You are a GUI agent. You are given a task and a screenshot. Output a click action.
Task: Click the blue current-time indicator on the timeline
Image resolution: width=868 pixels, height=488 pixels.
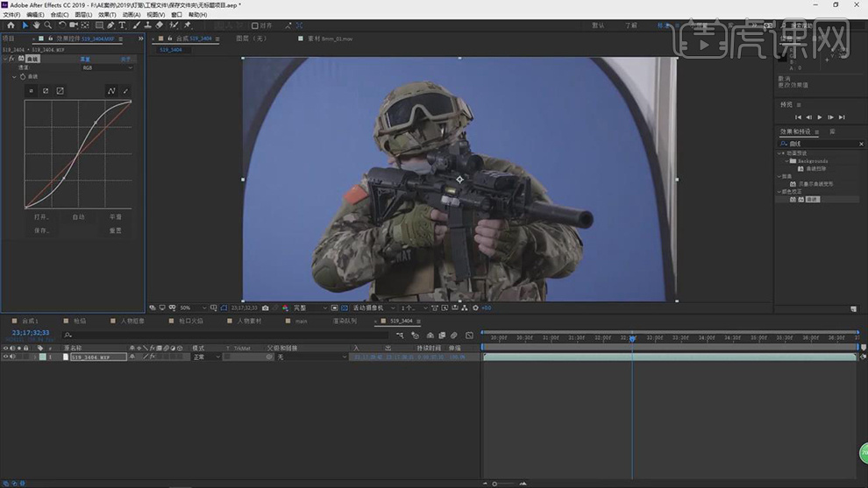(632, 338)
